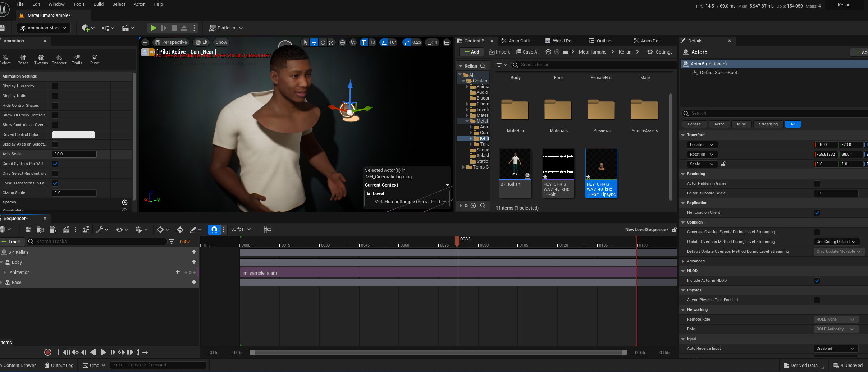Open viewport hamburger options menu

pyautogui.click(x=145, y=42)
